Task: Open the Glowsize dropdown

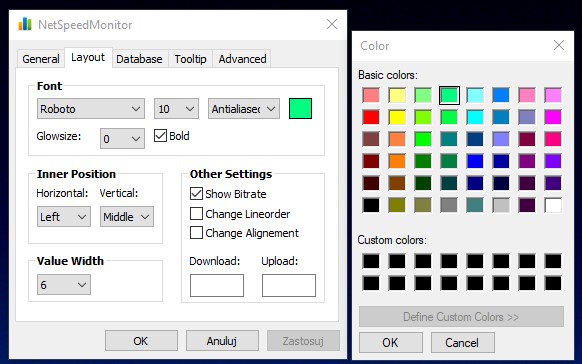Action: coord(122,139)
